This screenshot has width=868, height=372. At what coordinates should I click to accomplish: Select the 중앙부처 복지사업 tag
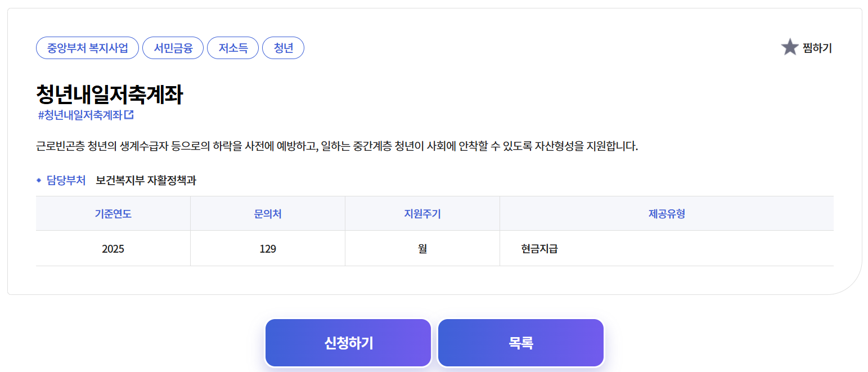pyautogui.click(x=87, y=48)
